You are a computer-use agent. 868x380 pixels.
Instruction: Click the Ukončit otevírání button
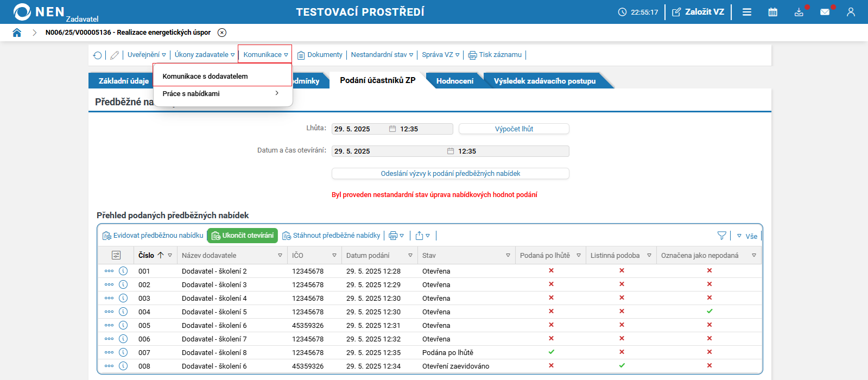pos(243,236)
